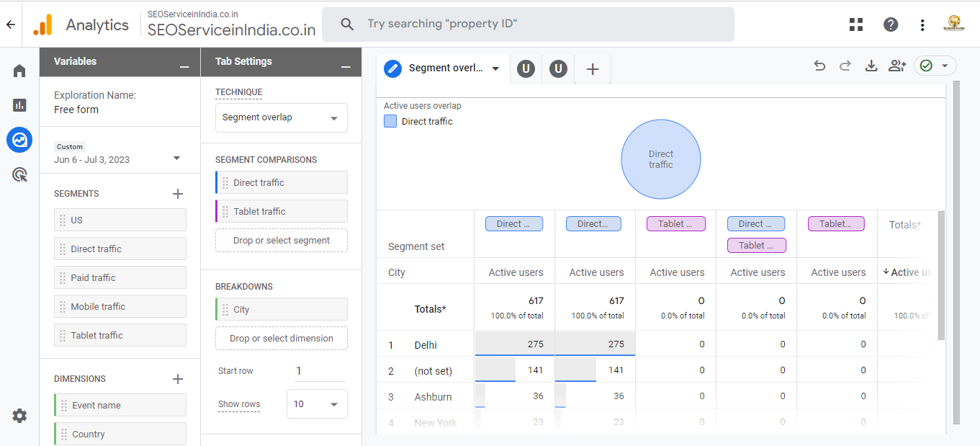Add a new tab with plus button
The width and height of the screenshot is (980, 446).
point(593,69)
